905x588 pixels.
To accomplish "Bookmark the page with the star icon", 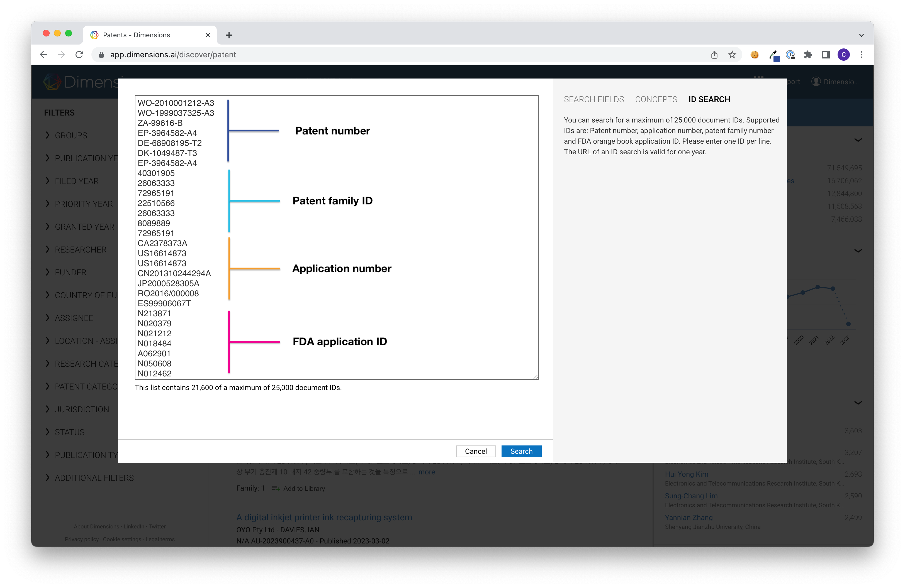I will click(732, 55).
